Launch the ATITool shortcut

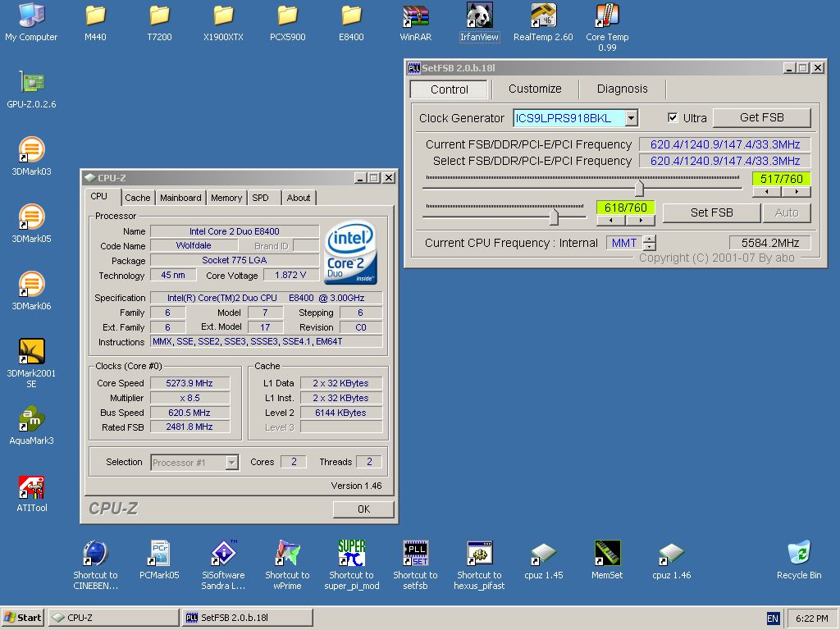click(32, 494)
